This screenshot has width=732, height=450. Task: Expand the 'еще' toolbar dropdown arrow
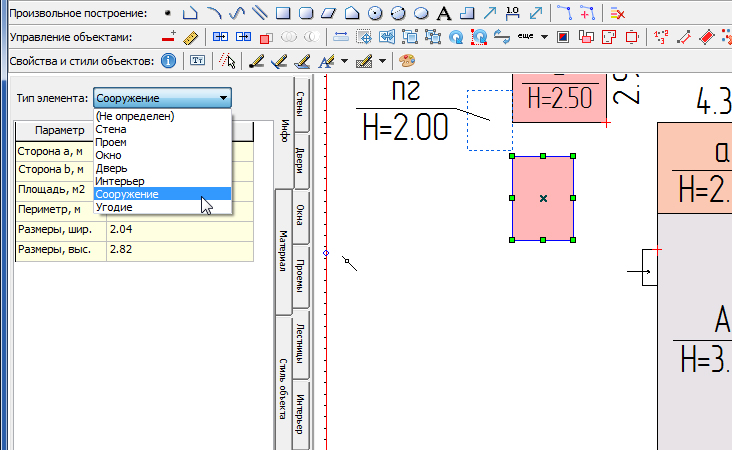544,37
